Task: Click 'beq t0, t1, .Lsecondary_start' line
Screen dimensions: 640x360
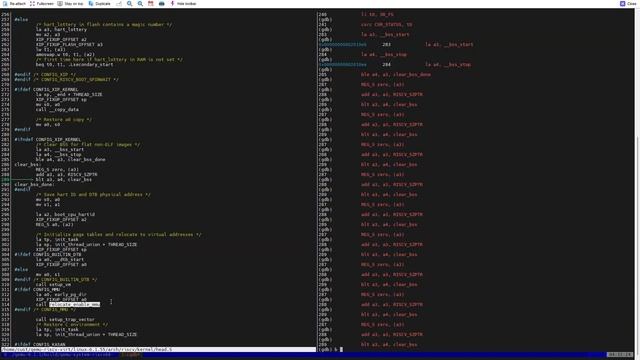Action: click(74, 64)
